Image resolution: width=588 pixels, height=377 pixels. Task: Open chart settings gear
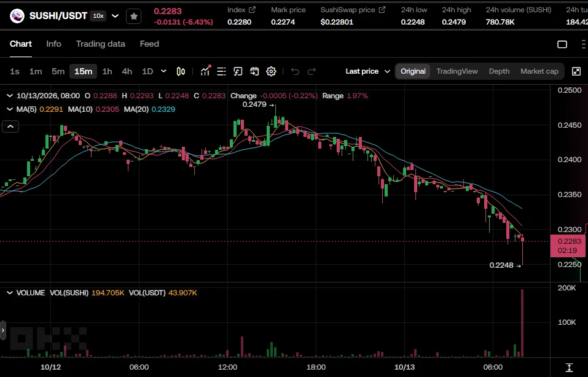(x=271, y=71)
